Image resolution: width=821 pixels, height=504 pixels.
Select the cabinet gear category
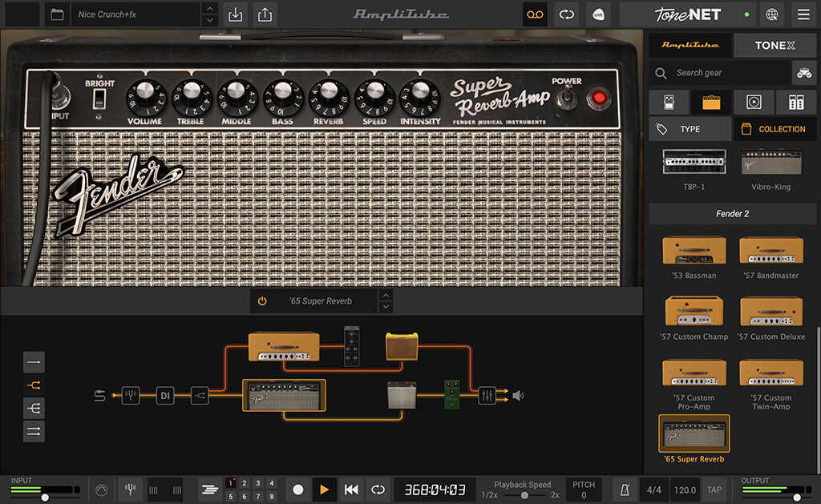(x=752, y=102)
